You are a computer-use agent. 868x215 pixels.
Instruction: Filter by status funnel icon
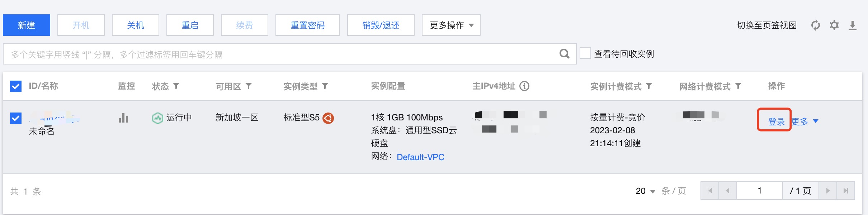point(176,86)
